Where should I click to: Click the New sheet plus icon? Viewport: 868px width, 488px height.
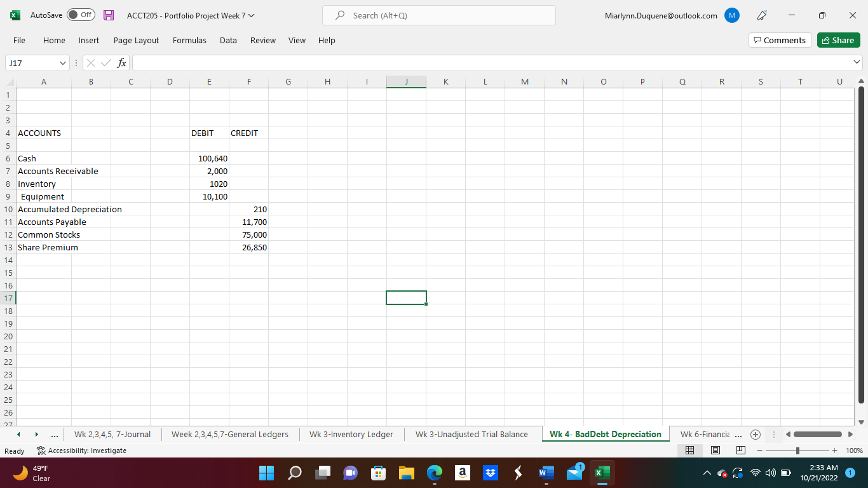pos(756,435)
